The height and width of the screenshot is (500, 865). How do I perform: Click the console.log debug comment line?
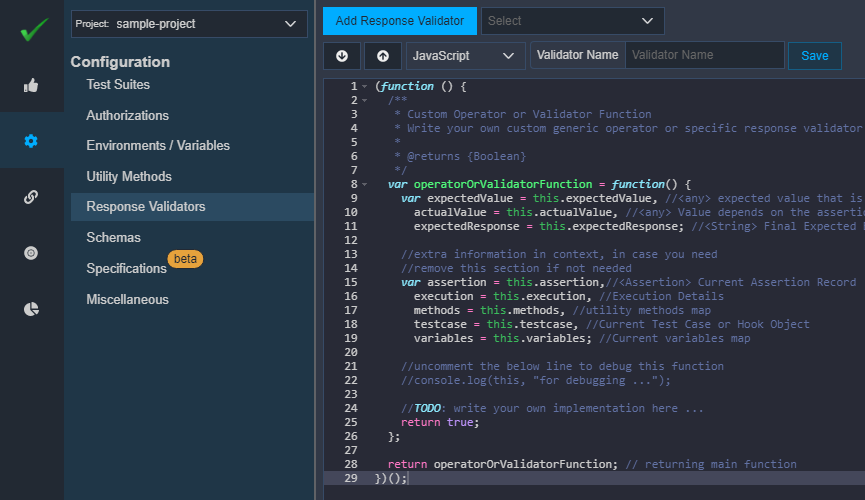point(536,380)
